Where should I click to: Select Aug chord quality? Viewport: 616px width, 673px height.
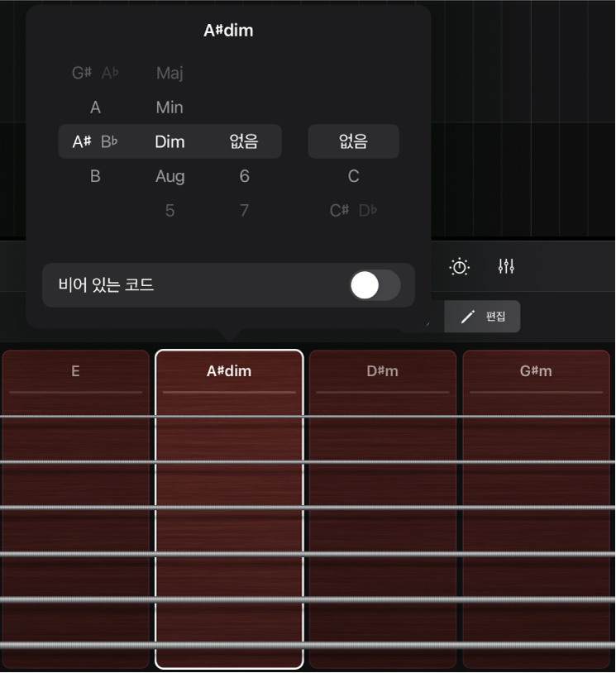pyautogui.click(x=170, y=176)
